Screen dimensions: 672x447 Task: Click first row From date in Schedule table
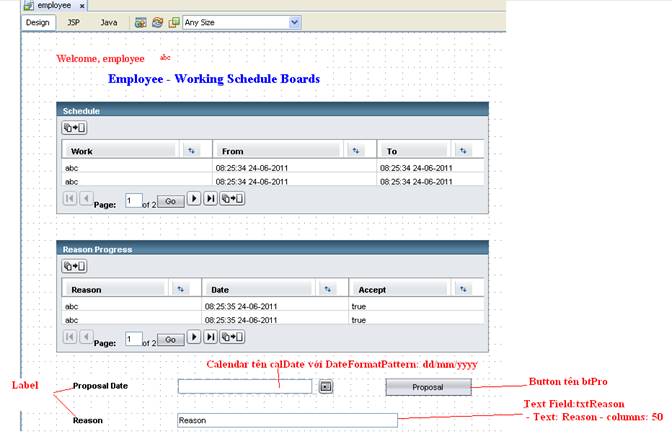pos(252,168)
